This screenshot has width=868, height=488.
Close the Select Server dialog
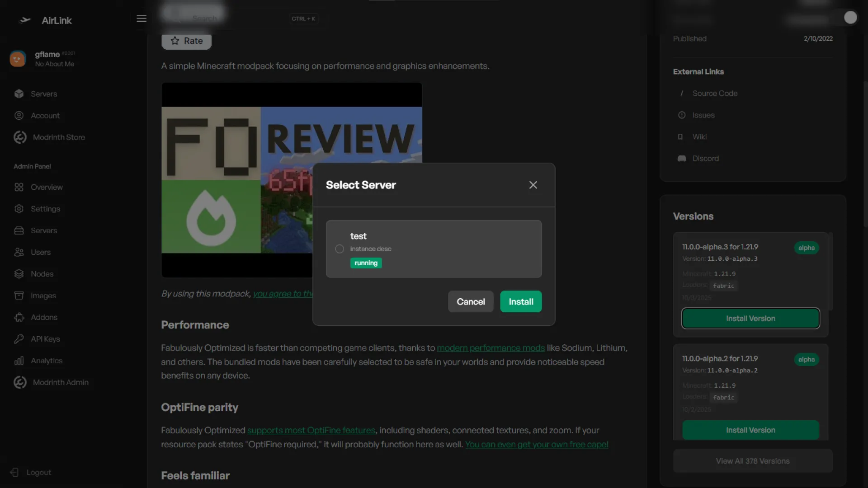533,185
